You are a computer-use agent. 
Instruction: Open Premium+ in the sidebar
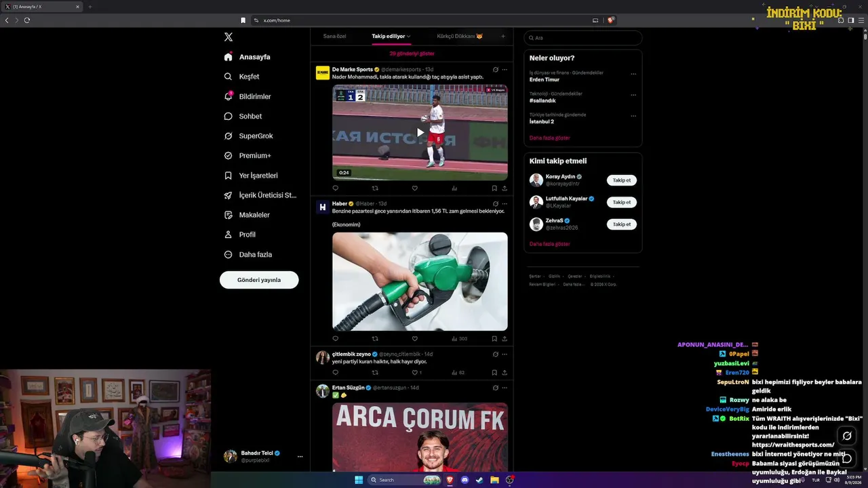click(x=248, y=155)
